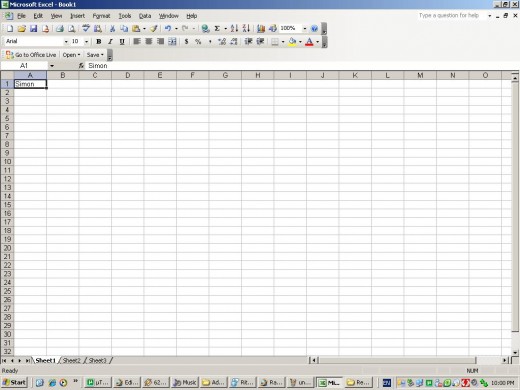Open the Name Box dropdown arrow
This screenshot has height=390, width=520.
pyautogui.click(x=52, y=66)
